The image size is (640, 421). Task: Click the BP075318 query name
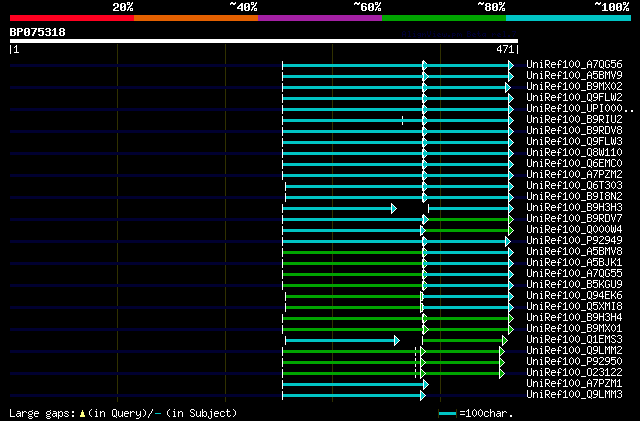click(37, 32)
